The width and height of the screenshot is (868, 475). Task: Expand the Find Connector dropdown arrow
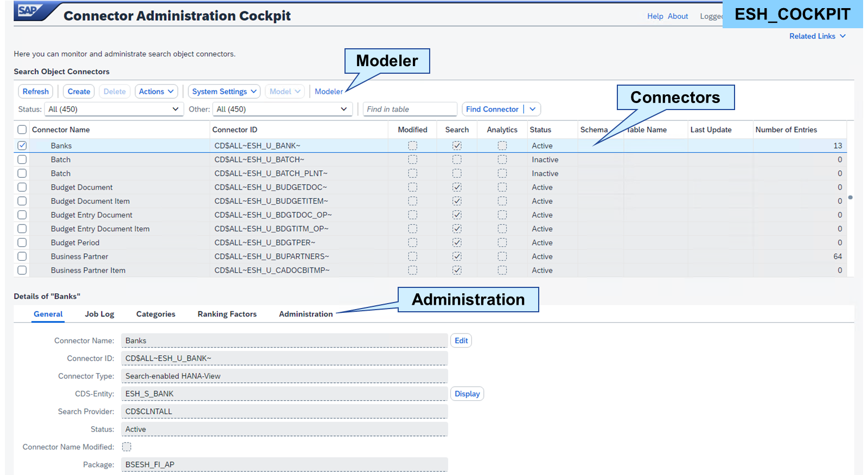pyautogui.click(x=533, y=109)
